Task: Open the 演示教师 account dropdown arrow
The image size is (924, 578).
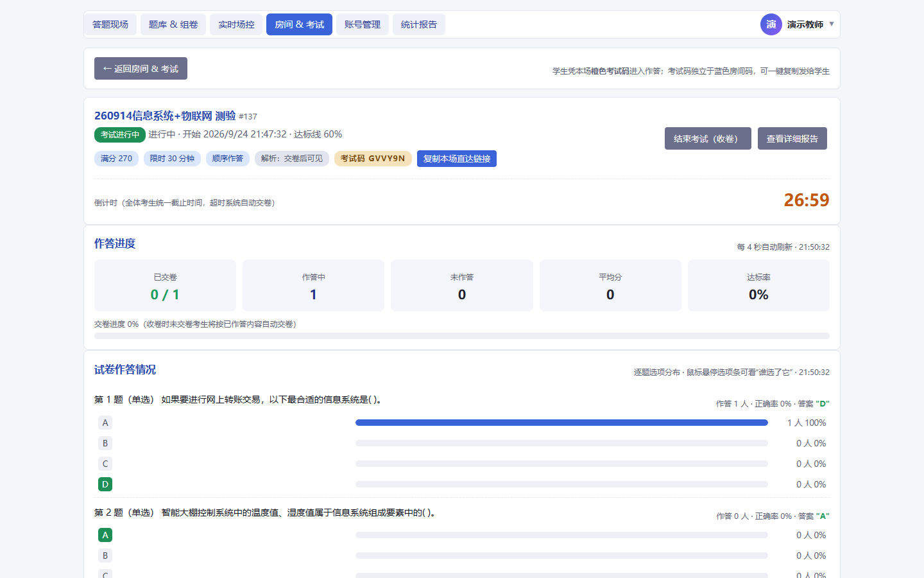Action: [832, 24]
